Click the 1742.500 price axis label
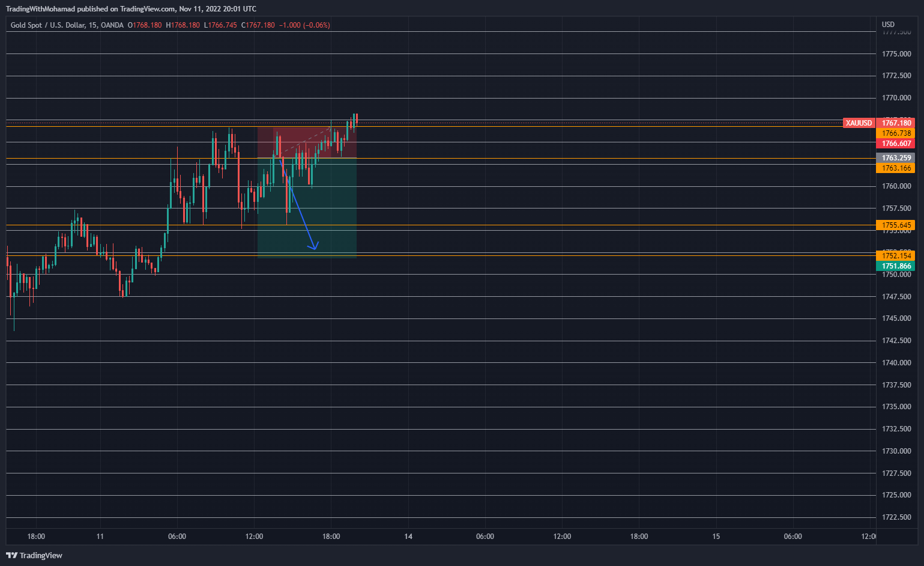The image size is (924, 566). [896, 341]
